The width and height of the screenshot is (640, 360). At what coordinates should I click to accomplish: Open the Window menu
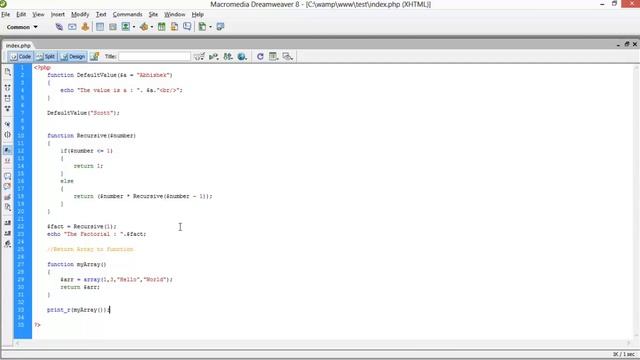coord(174,14)
